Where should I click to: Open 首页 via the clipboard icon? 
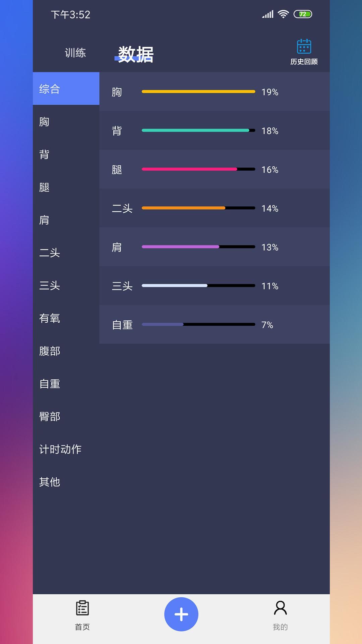81,613
